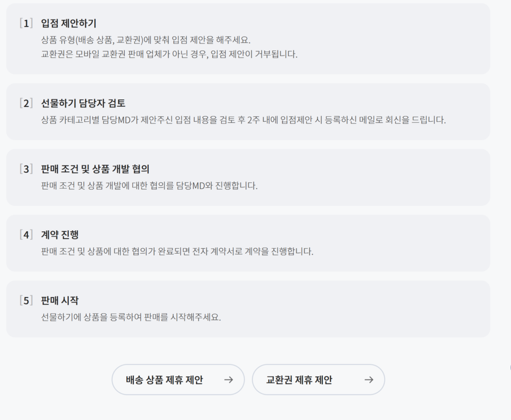Viewport: 511px width, 420px height.
Task: Click the arrow icon inside the 교환권 제휴 제안 button
Action: (x=369, y=380)
